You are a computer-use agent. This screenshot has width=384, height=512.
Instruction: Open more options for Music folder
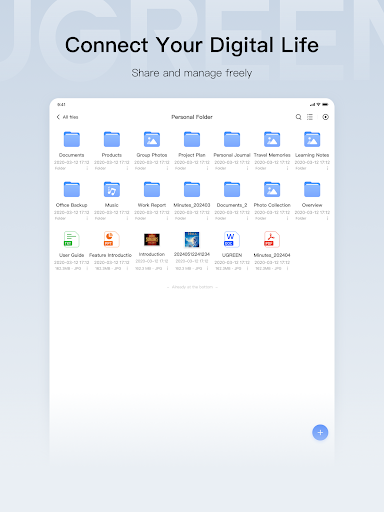click(x=127, y=218)
